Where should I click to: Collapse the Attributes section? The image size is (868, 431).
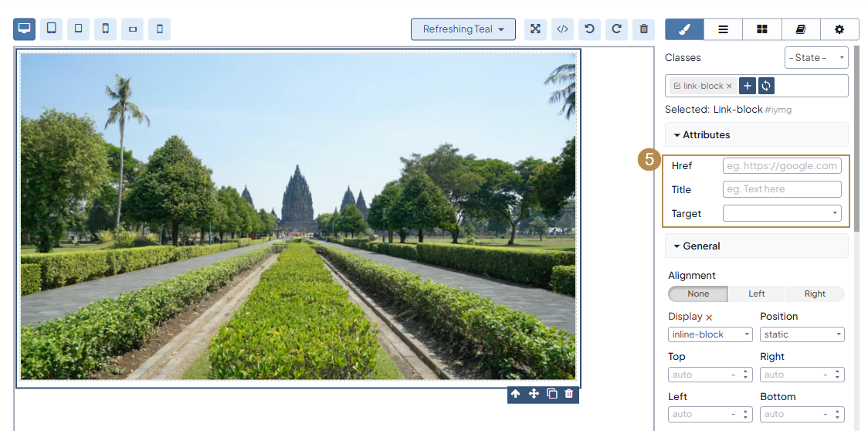[x=702, y=134]
